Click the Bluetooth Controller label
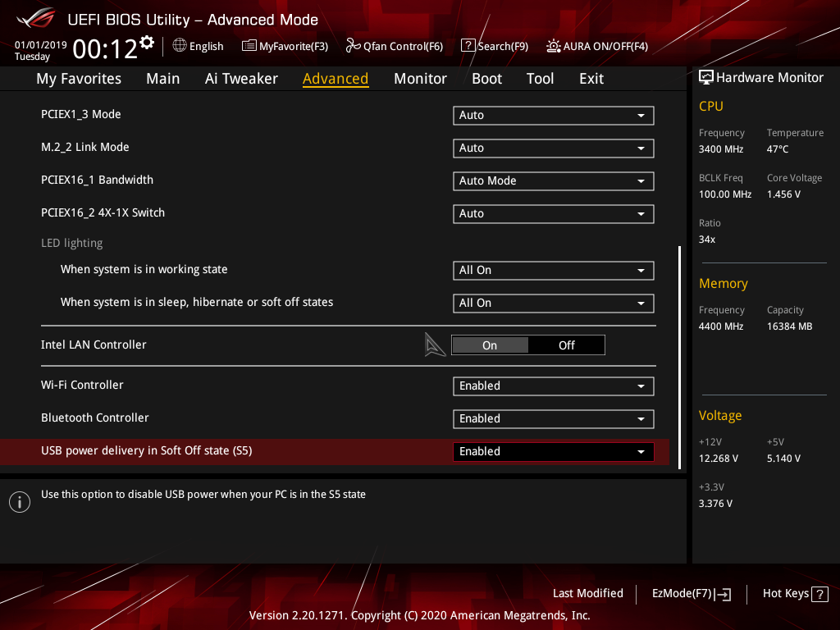Screen dimensions: 840x630 (x=95, y=418)
